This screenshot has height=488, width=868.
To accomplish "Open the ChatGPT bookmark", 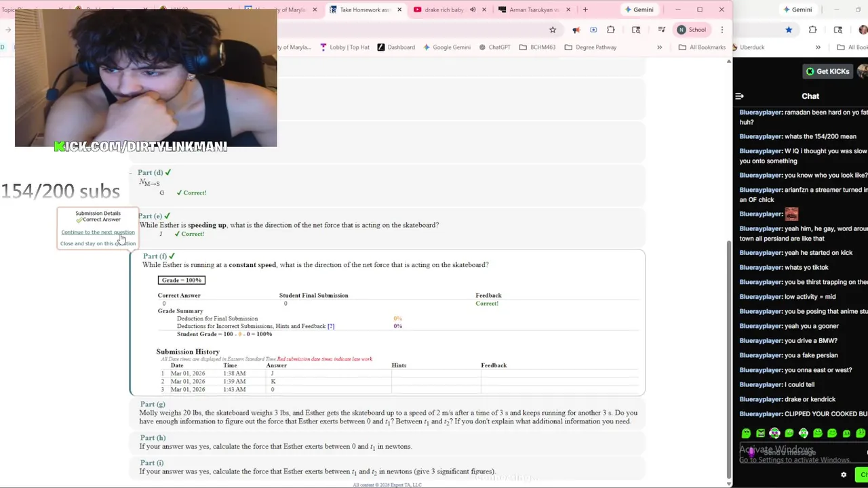I will pyautogui.click(x=494, y=47).
